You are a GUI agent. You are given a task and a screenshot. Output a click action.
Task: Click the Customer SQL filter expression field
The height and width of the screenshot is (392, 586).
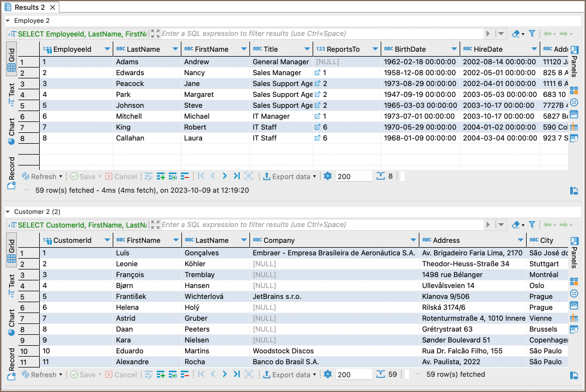coord(321,225)
